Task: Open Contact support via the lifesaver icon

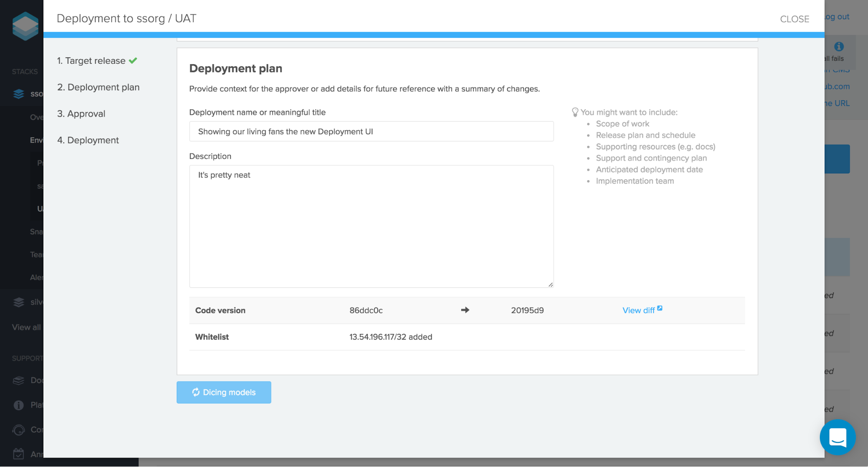Action: 18,430
